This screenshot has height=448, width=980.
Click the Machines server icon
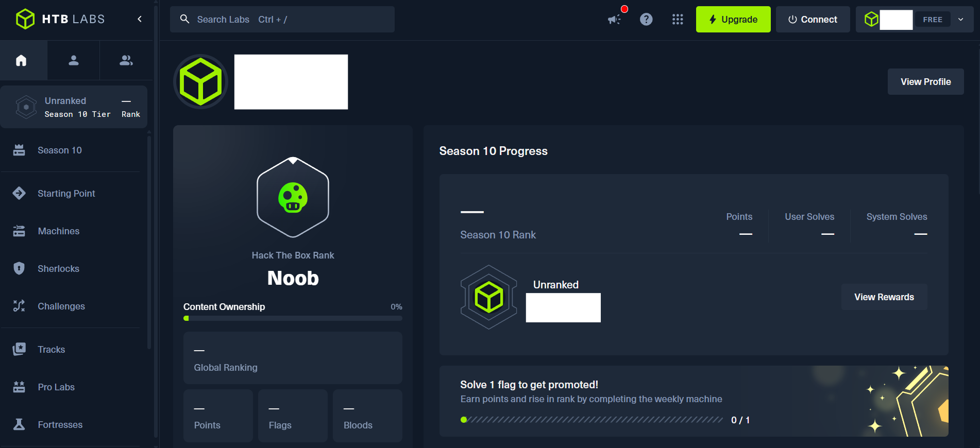pos(19,231)
